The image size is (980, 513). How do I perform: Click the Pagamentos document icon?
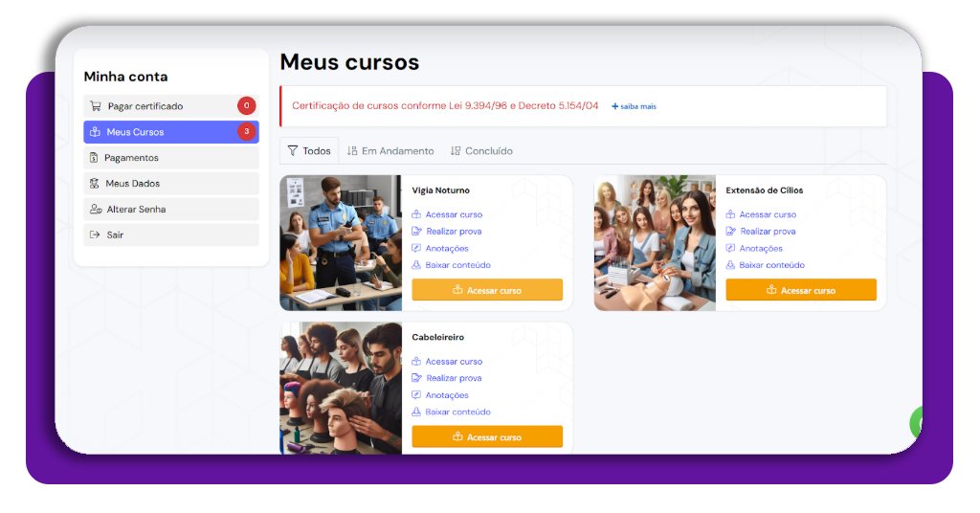[x=94, y=158]
